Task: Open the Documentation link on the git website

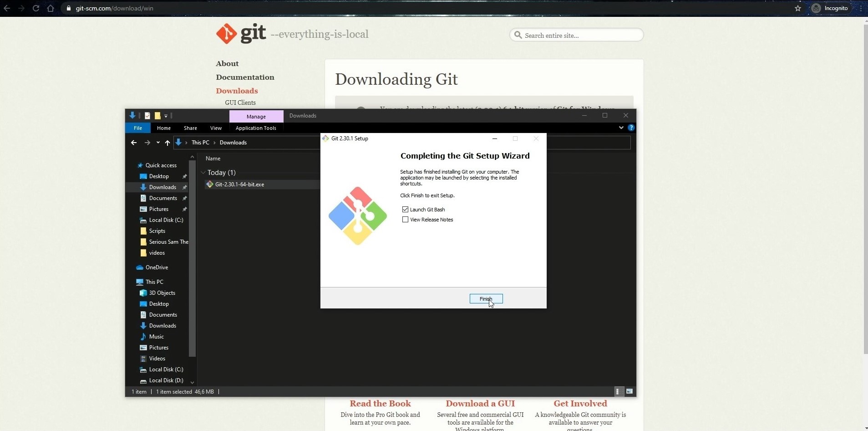Action: click(245, 77)
